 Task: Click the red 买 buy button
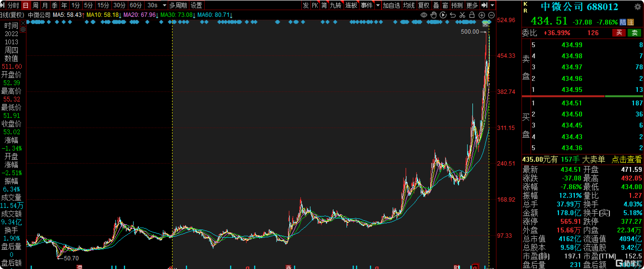pos(619,33)
